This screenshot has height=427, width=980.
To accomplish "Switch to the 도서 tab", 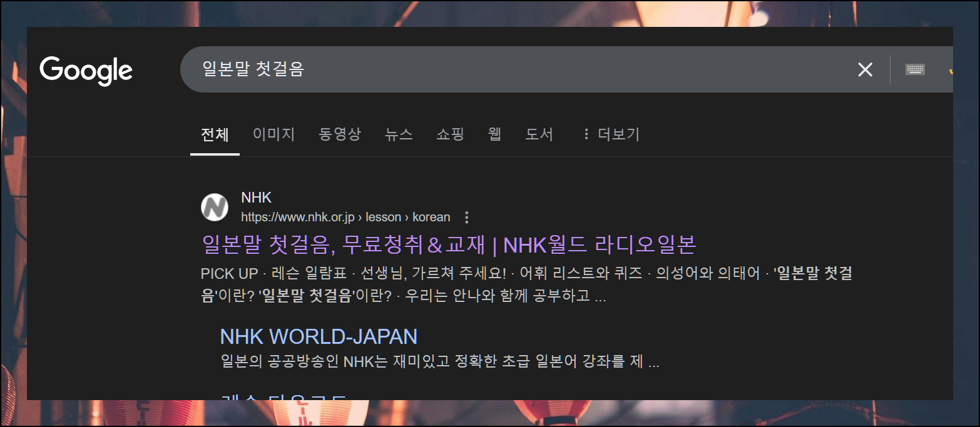I will point(539,134).
